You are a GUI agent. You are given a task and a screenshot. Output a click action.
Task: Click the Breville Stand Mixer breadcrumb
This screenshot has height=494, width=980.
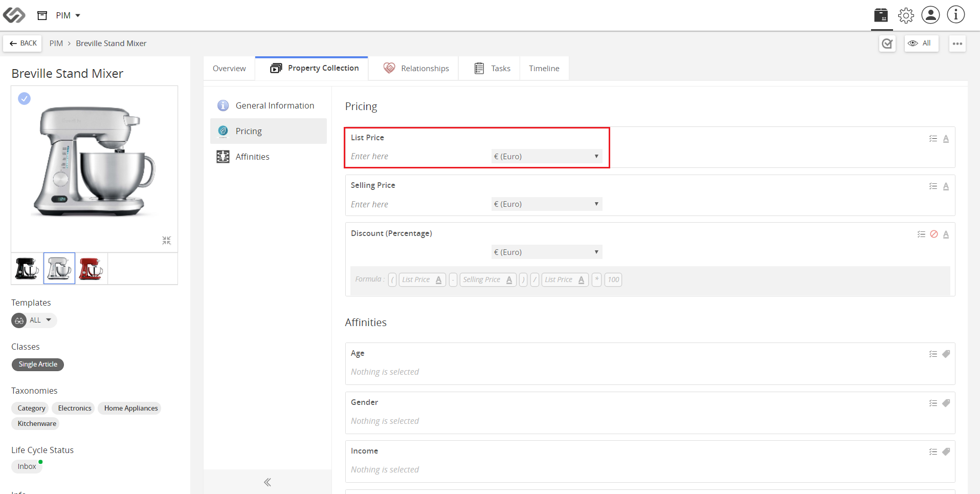(x=111, y=44)
